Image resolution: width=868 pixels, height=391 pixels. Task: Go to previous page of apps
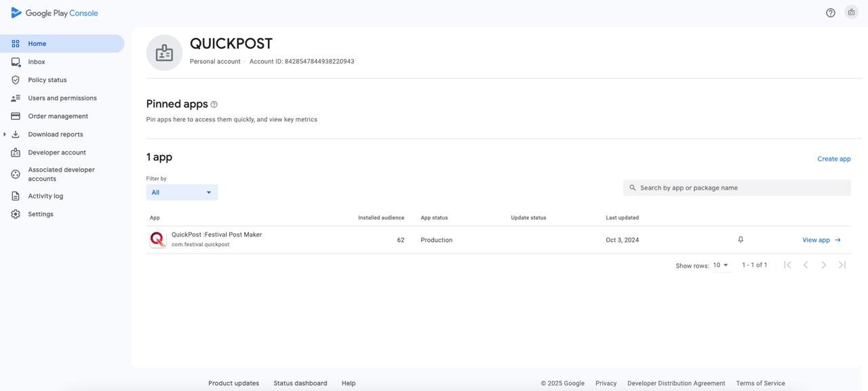click(806, 265)
